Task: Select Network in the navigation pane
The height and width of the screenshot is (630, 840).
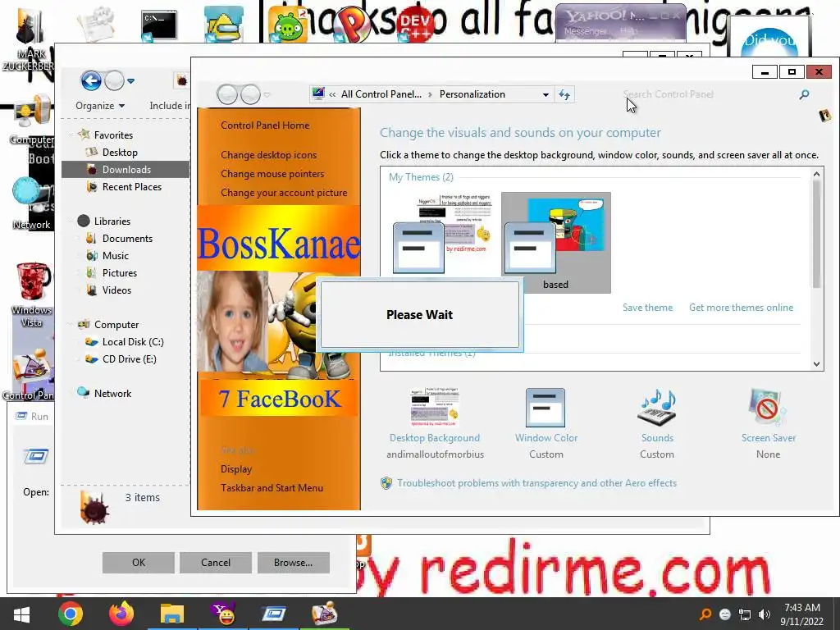Action: point(112,393)
